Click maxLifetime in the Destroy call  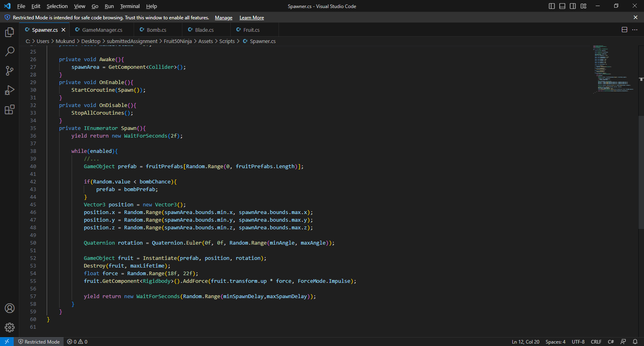point(147,266)
